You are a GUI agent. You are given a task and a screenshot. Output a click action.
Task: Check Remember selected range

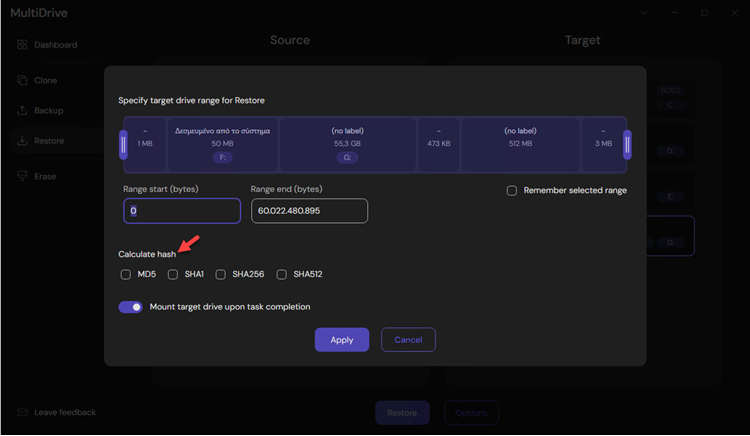point(512,190)
